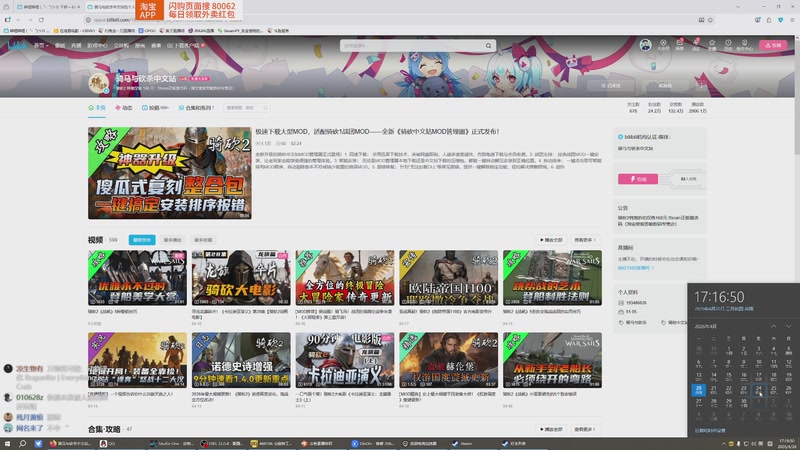Screen dimensions: 800x450
Task: Click the browser back arrow
Action: 18,20
